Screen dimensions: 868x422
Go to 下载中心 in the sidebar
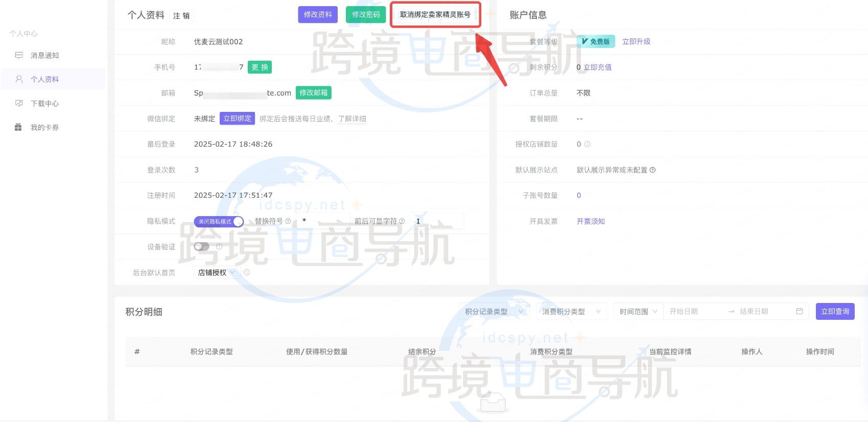pyautogui.click(x=44, y=103)
